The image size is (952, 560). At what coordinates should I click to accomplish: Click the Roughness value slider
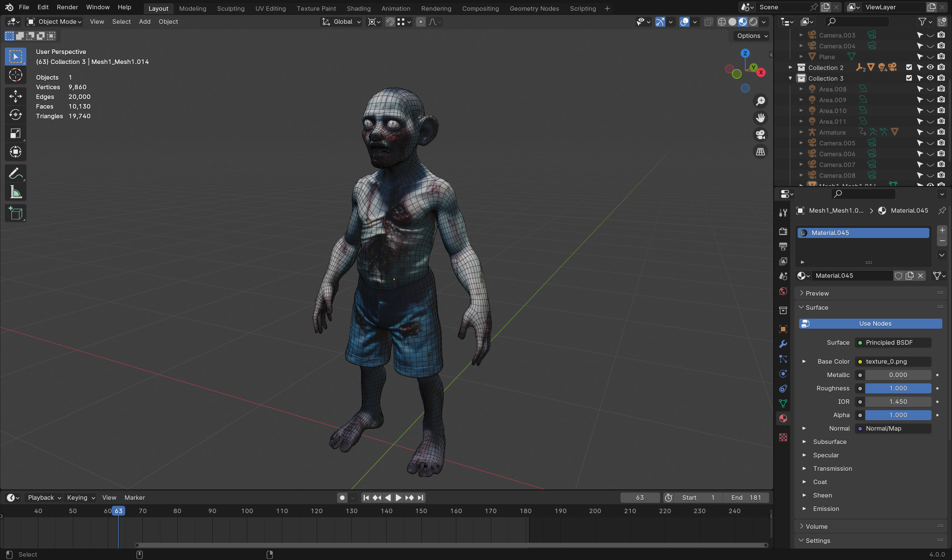[x=898, y=389]
